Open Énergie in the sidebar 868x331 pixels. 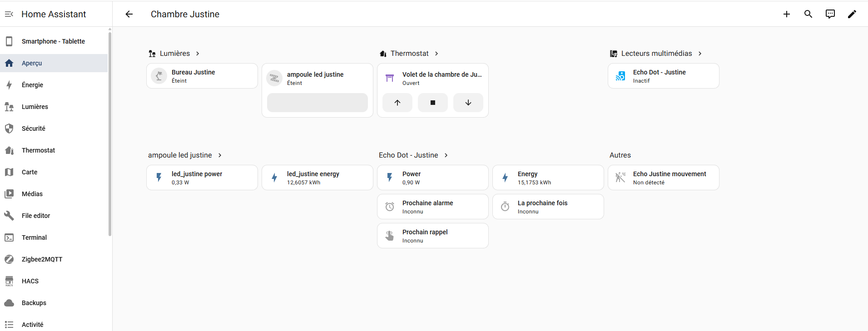pyautogui.click(x=32, y=85)
